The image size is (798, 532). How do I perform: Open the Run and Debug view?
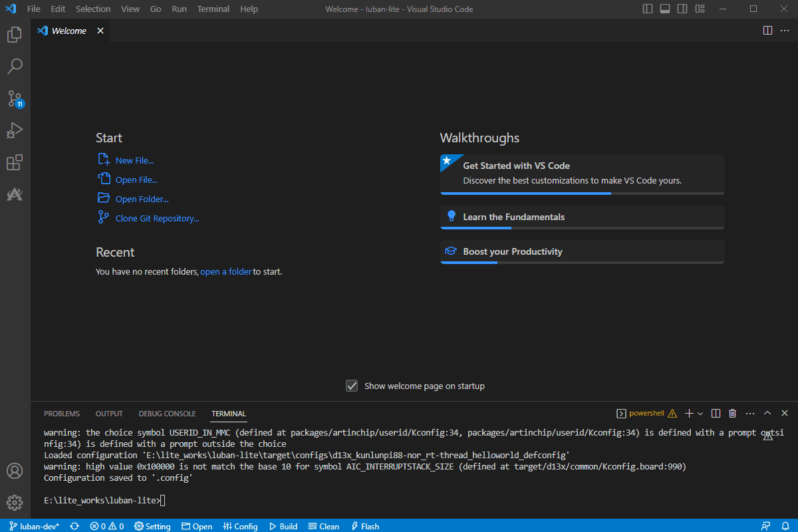[x=15, y=131]
